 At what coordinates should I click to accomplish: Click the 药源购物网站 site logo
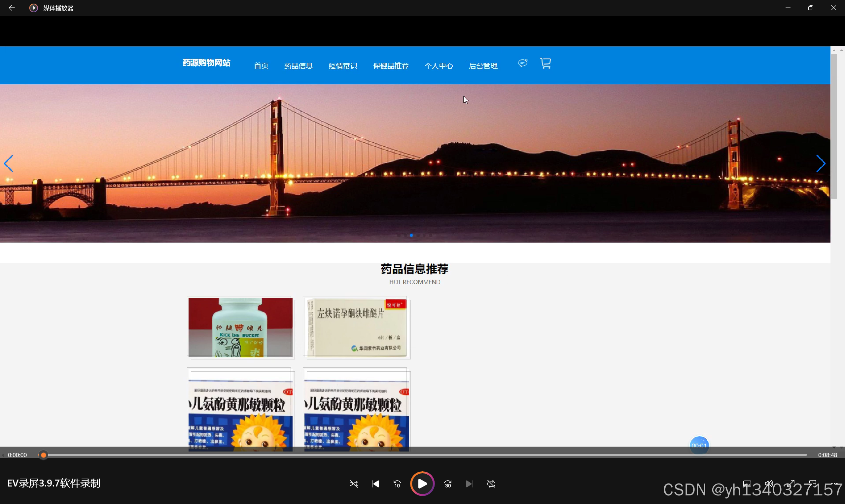[x=206, y=63]
